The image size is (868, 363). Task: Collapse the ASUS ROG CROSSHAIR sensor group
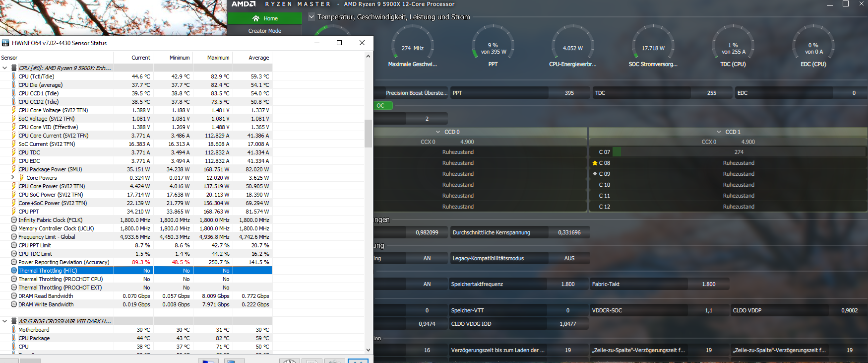pos(5,321)
